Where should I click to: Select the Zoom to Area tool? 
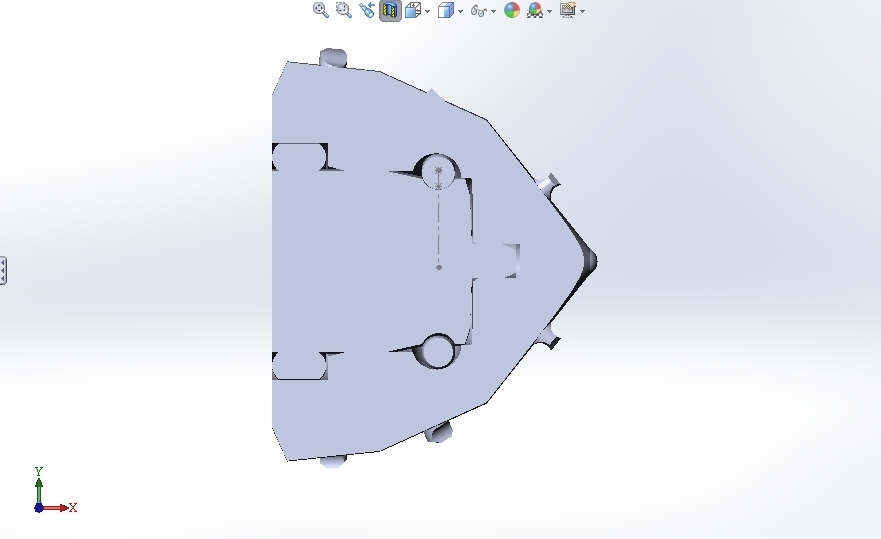343,10
